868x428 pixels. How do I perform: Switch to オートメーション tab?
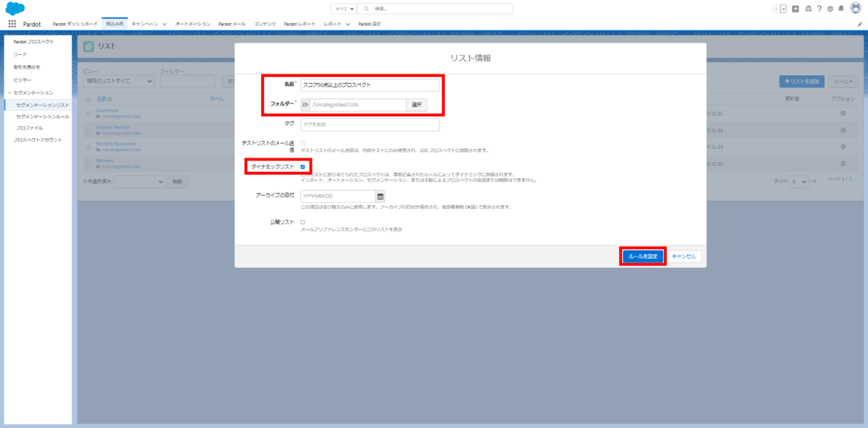coord(192,24)
